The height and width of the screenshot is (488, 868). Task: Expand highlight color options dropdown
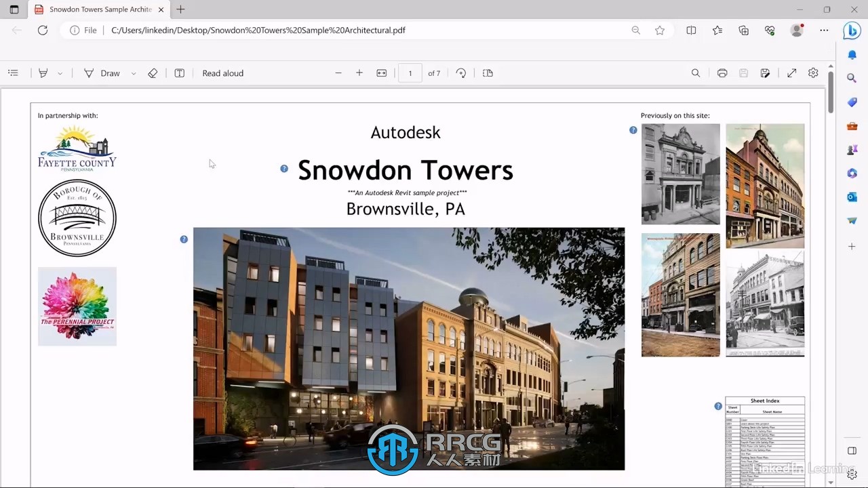[x=60, y=73]
